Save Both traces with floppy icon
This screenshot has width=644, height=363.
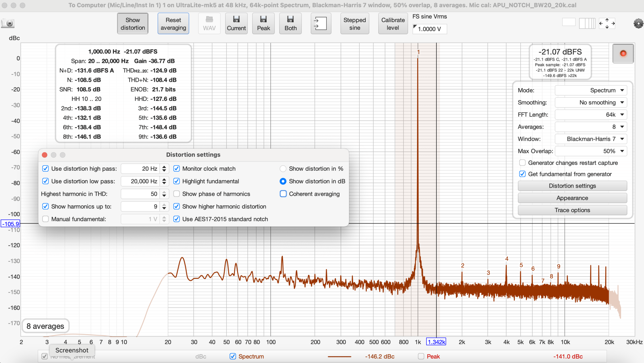(x=291, y=24)
